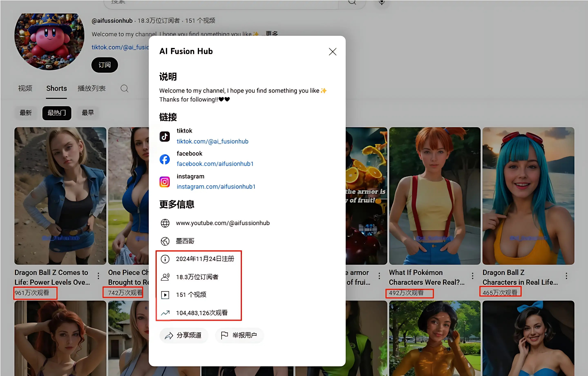Open options menu for Pokémon Characters short
Image resolution: width=588 pixels, height=376 pixels.
tap(472, 276)
